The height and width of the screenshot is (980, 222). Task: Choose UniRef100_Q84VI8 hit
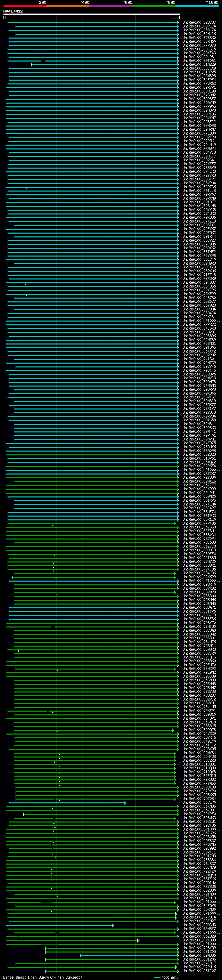(199, 153)
